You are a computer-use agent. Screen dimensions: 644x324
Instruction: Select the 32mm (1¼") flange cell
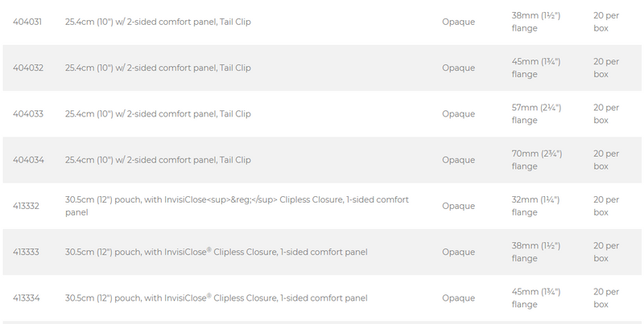click(x=536, y=206)
